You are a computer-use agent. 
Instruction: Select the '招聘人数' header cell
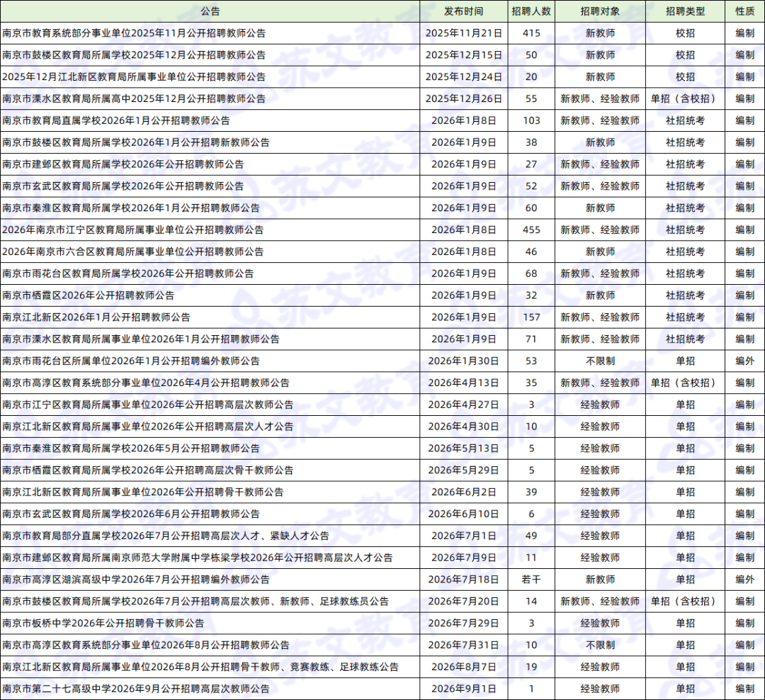click(x=531, y=11)
